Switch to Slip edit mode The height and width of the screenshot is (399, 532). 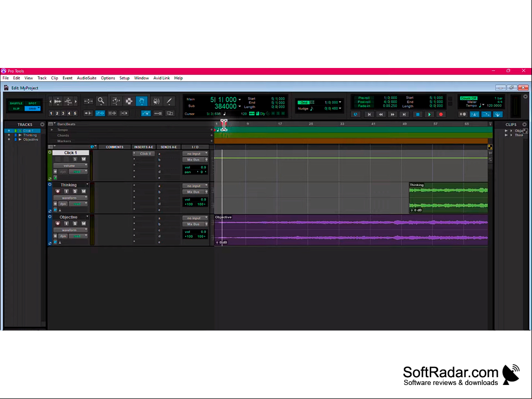tap(16, 108)
